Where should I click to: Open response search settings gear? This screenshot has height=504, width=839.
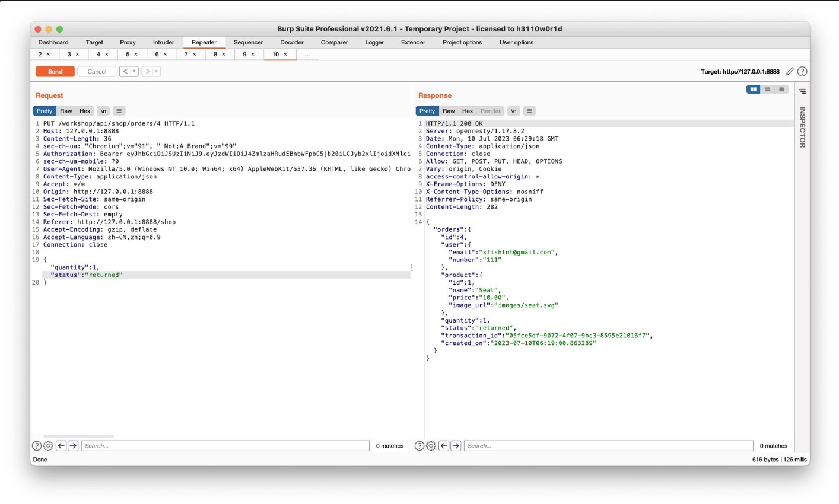pyautogui.click(x=431, y=446)
